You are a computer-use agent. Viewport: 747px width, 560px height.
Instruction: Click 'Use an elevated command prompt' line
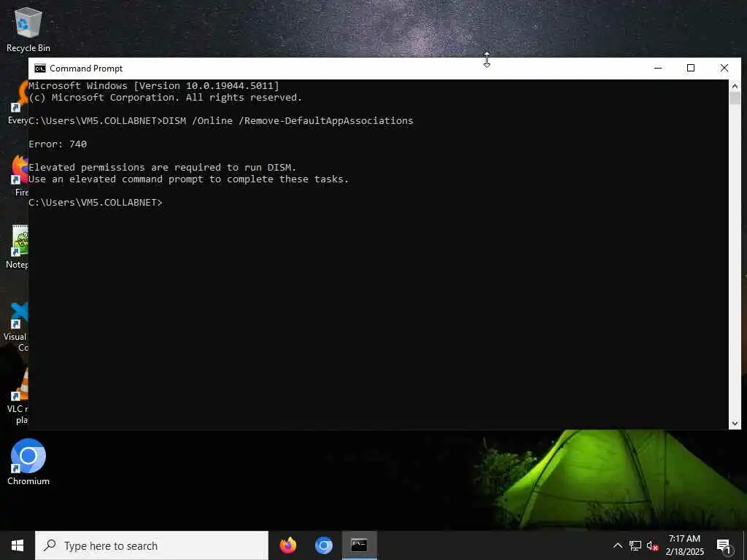(189, 179)
